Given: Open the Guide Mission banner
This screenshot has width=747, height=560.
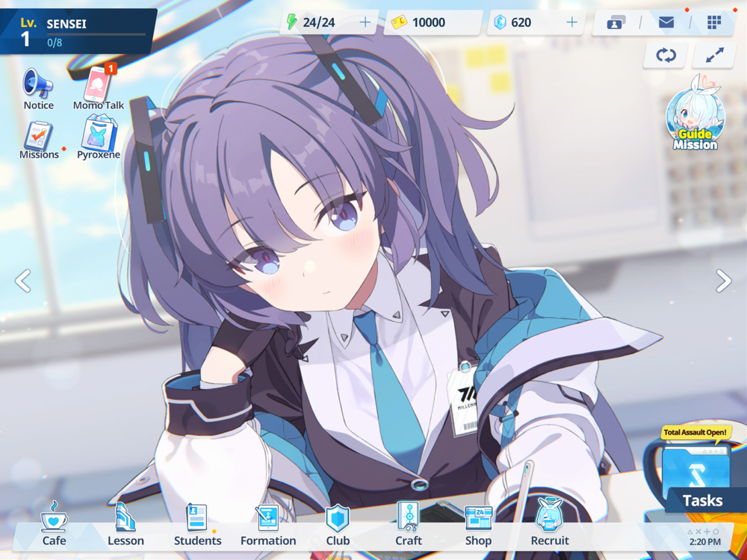Looking at the screenshot, I should (x=695, y=114).
